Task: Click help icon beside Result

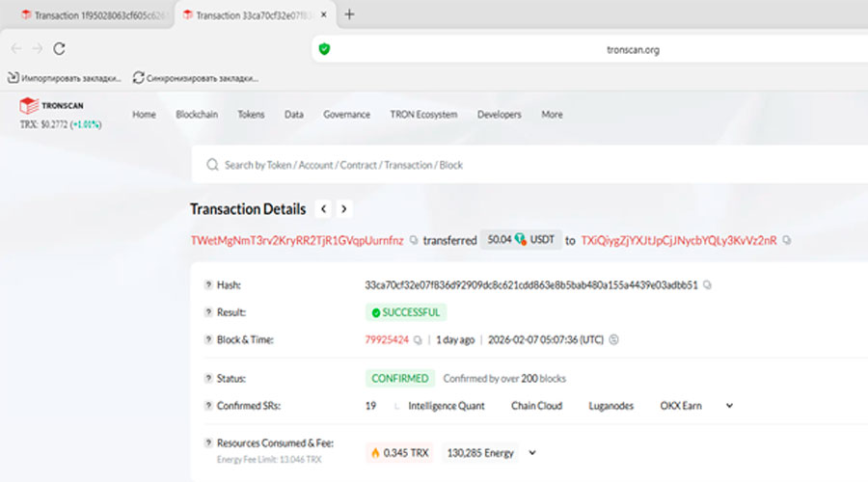Action: pyautogui.click(x=208, y=312)
